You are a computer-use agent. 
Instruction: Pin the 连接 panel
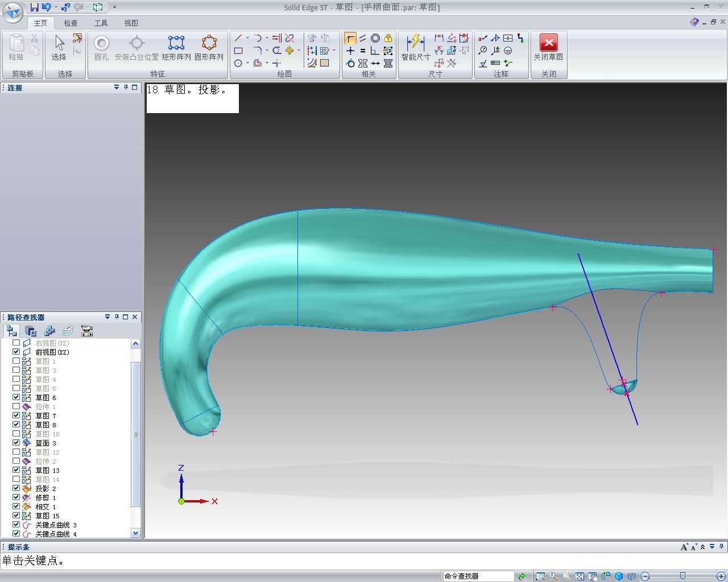pyautogui.click(x=126, y=87)
